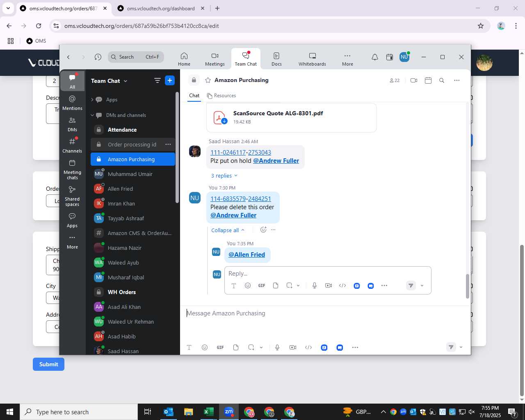The image size is (525, 420).
Task: Select Channels in Zoom sidebar
Action: click(72, 146)
